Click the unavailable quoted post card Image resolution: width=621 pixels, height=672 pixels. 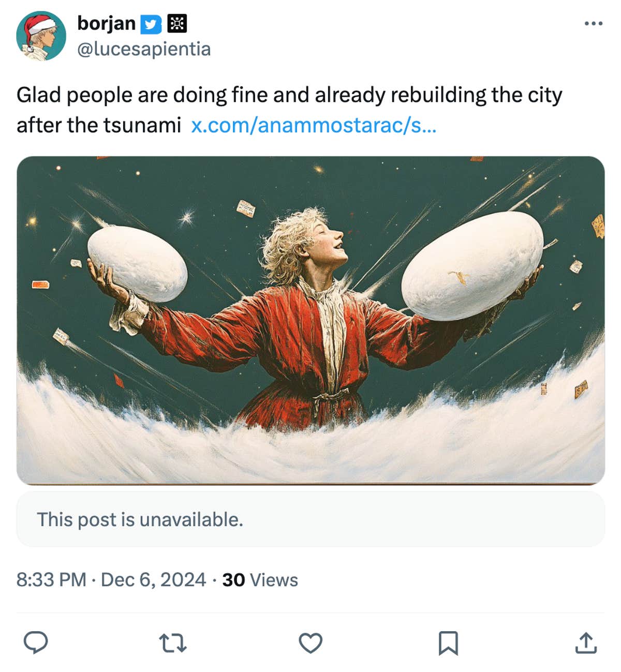click(310, 520)
